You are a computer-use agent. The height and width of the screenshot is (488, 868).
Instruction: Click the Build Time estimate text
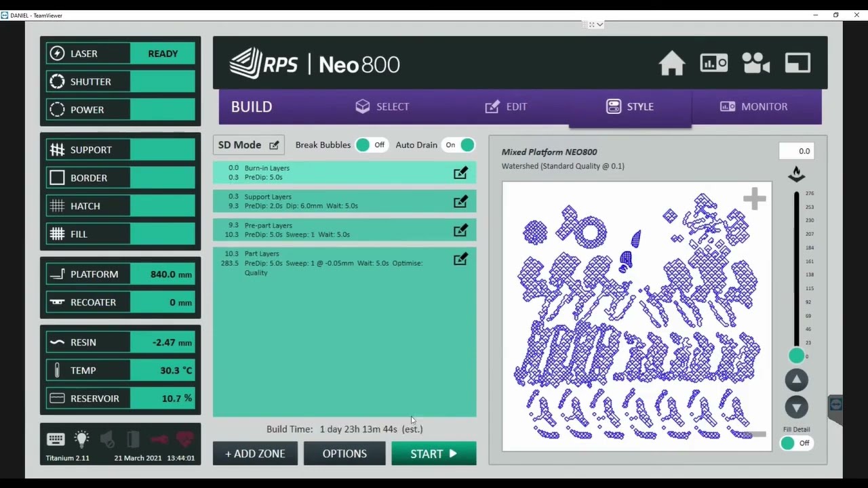click(344, 429)
